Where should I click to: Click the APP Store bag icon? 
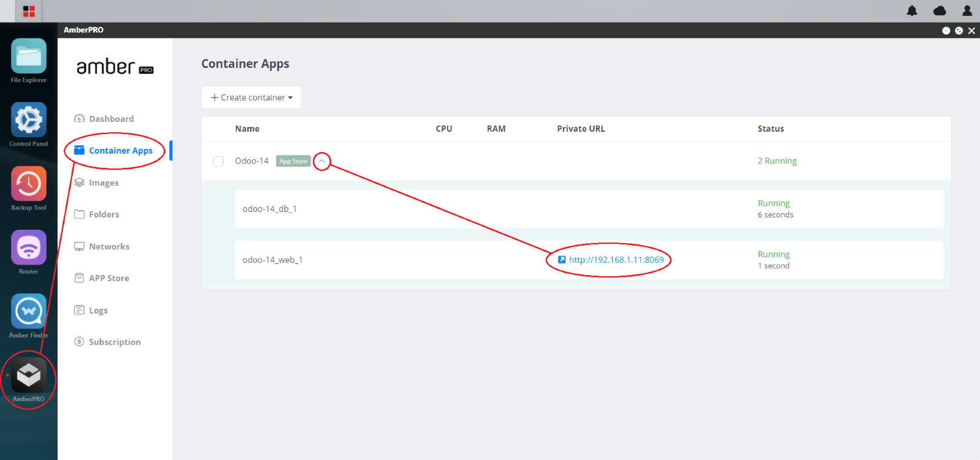point(79,278)
